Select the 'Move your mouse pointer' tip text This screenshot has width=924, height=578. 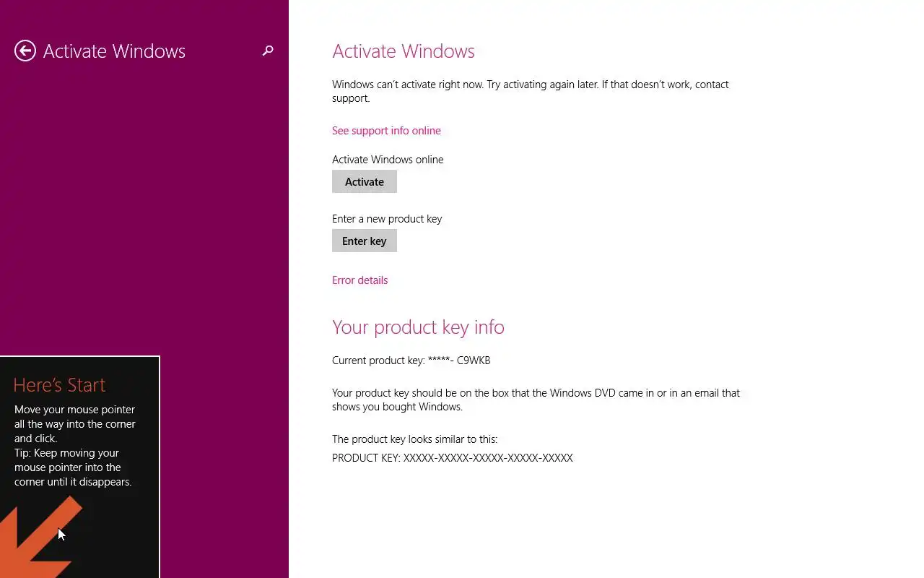click(x=75, y=446)
